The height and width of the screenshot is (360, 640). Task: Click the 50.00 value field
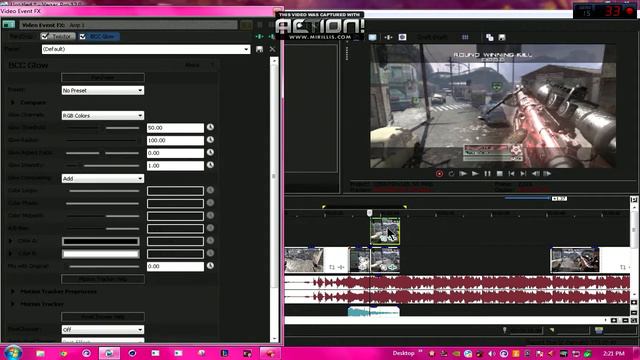pyautogui.click(x=175, y=128)
